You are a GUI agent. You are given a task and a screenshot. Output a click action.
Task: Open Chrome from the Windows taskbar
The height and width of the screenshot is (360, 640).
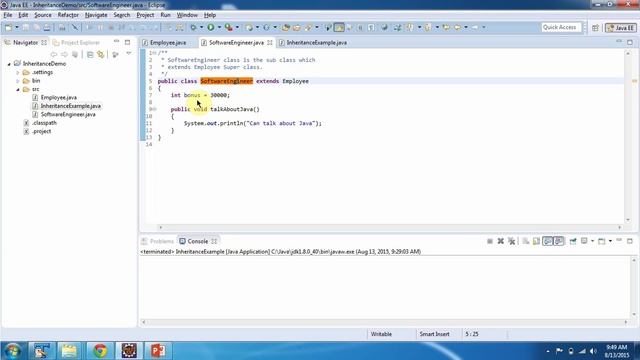[x=100, y=351]
